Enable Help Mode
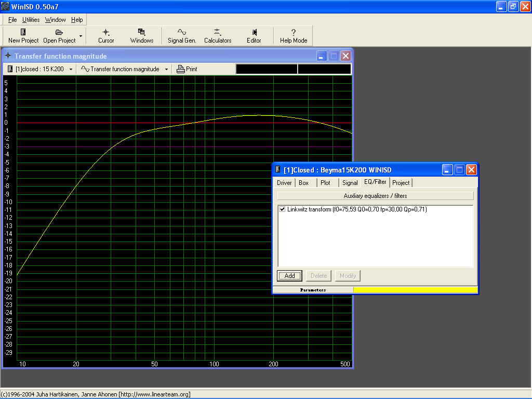This screenshot has height=399, width=532. (x=293, y=35)
